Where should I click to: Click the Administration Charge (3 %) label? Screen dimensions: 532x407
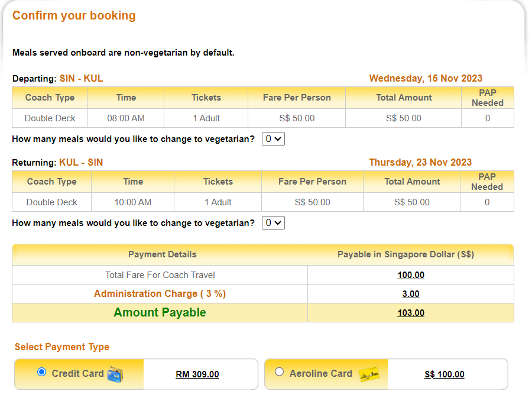pos(160,294)
